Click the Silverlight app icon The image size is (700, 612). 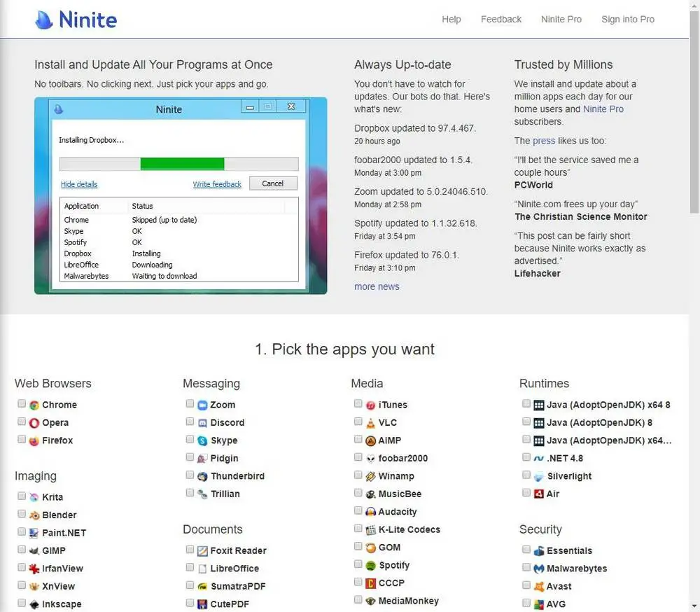coord(539,477)
